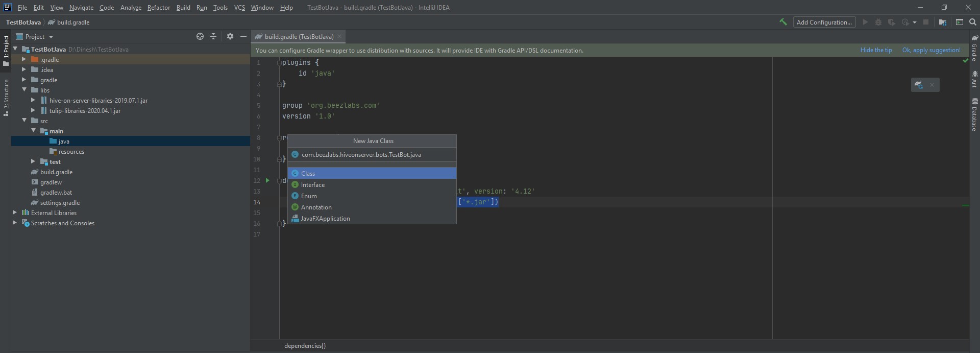Select JavaFXApplication in New Java Class list
The image size is (980, 353).
point(372,218)
